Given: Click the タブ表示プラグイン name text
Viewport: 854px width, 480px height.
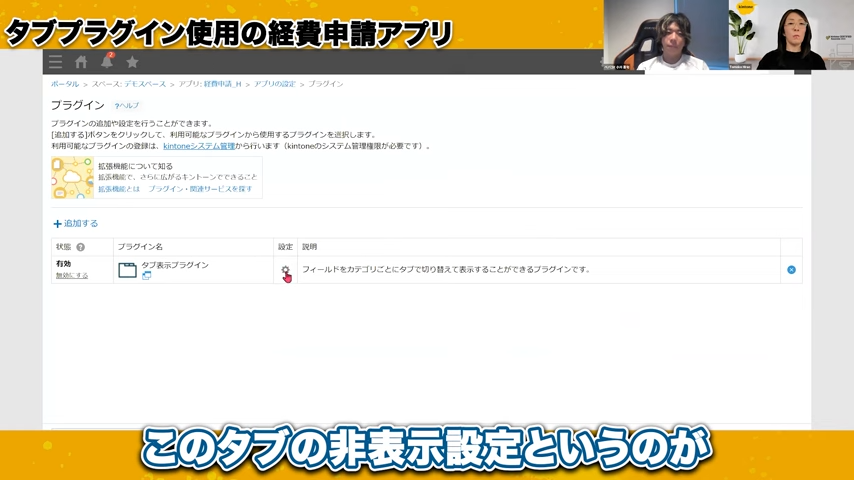Looking at the screenshot, I should 175,265.
